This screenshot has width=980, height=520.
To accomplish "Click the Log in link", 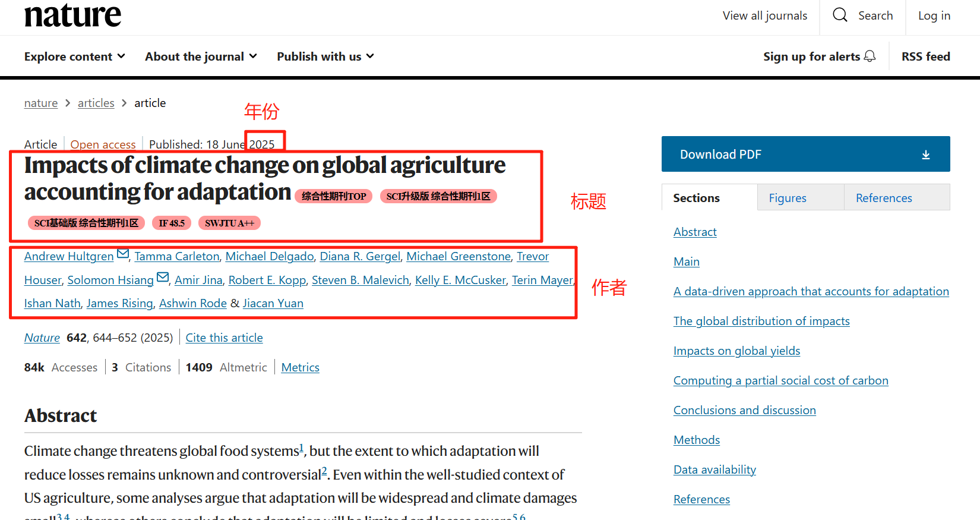I will tap(934, 16).
